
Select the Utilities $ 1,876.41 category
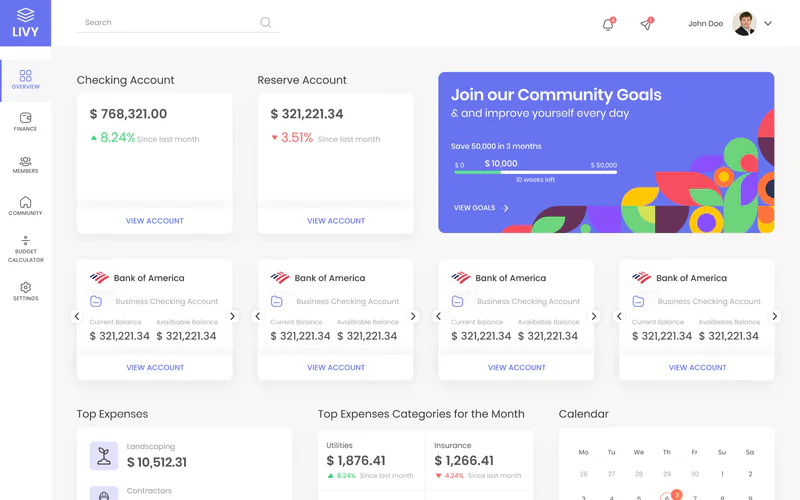[x=371, y=461]
